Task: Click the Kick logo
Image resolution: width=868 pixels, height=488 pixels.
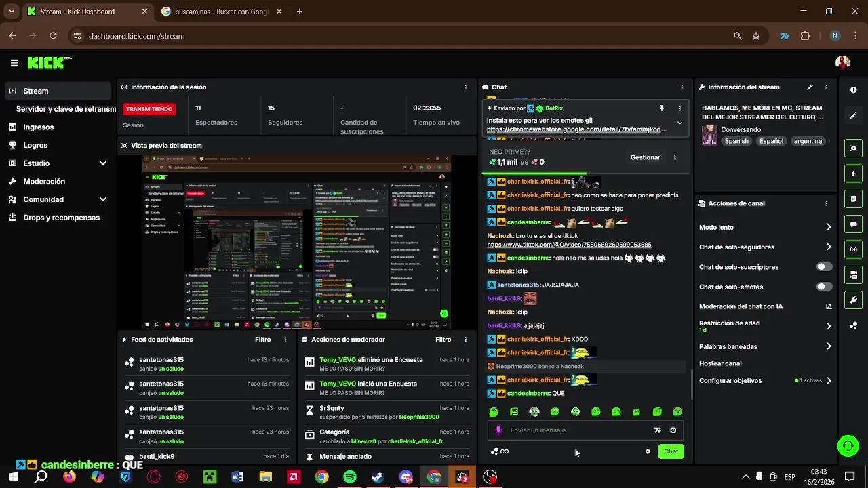Action: [50, 62]
